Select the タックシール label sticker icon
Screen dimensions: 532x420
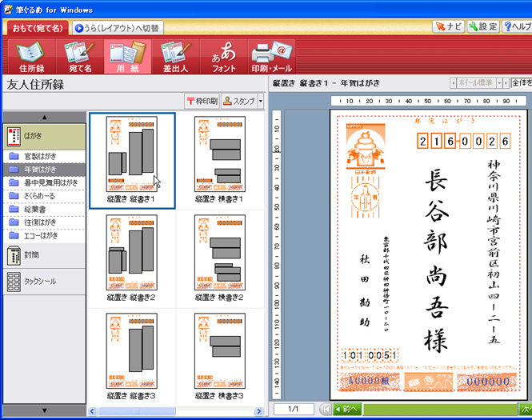14,282
